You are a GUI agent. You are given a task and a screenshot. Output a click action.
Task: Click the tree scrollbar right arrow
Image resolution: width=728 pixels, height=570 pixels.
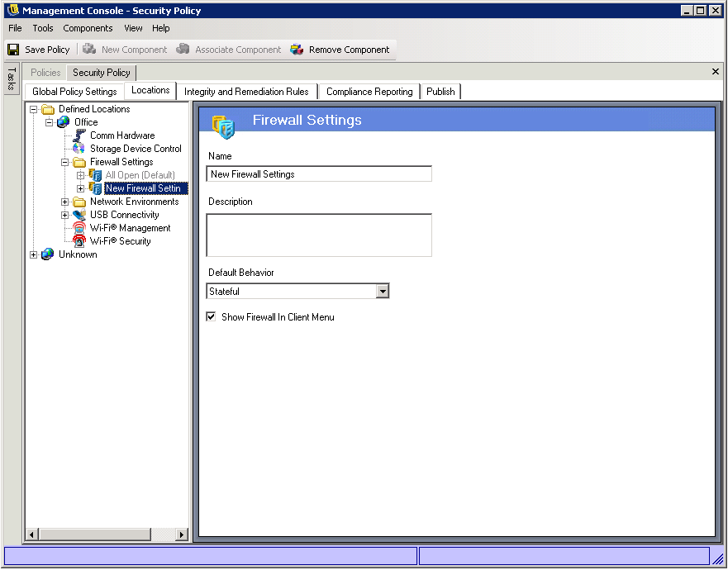click(x=182, y=534)
